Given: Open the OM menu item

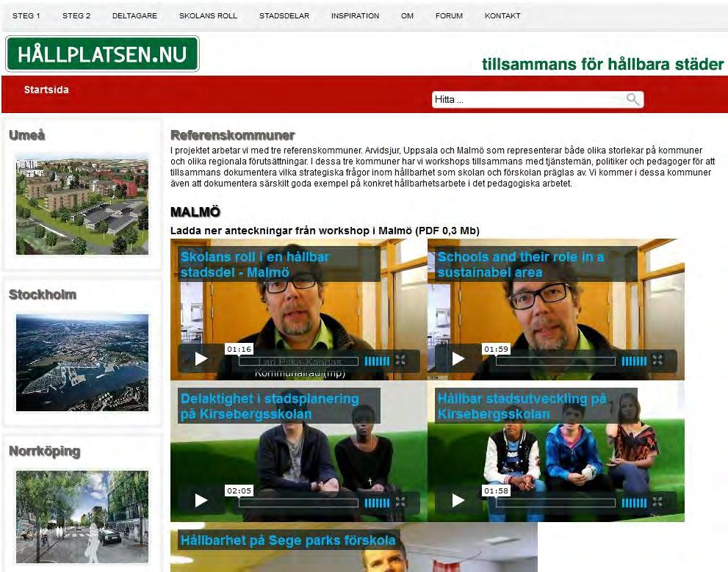Looking at the screenshot, I should [407, 15].
